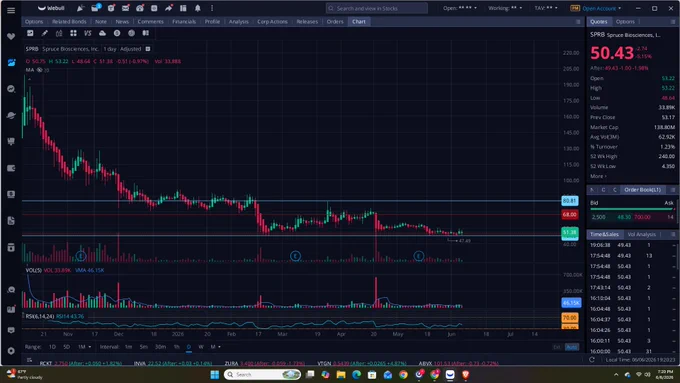Screen dimensions: 680x383
Task: Switch to the Vol Analysis tab
Action: coord(641,234)
